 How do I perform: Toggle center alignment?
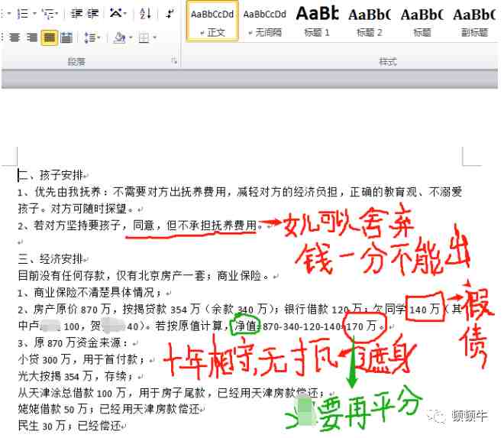point(15,37)
